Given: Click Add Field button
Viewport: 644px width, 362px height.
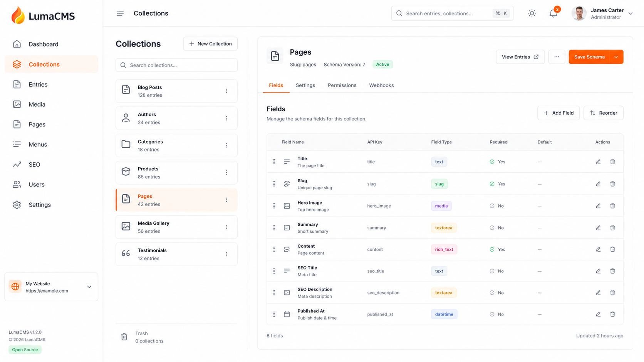Looking at the screenshot, I should click(x=558, y=113).
